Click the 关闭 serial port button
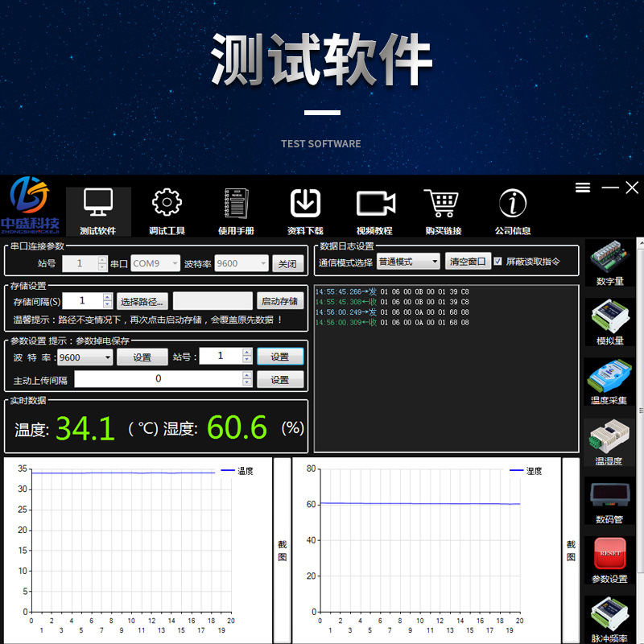 pyautogui.click(x=288, y=264)
